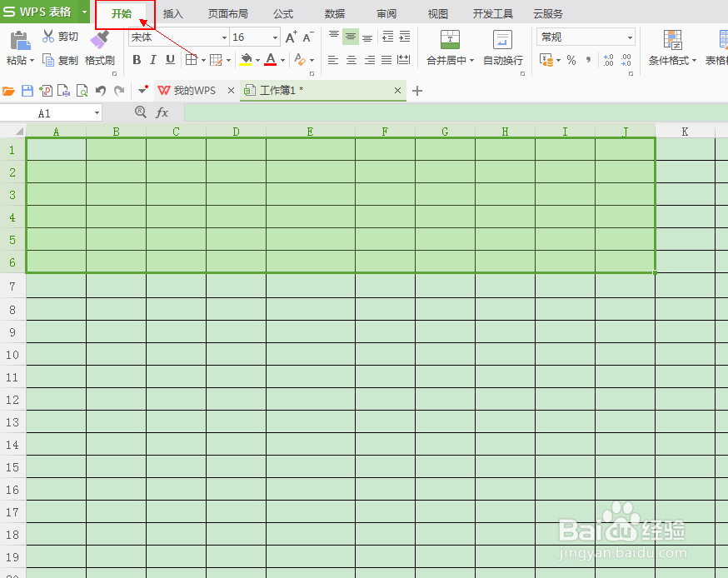Toggle middle vertical alignment
This screenshot has width=728, height=578.
pyautogui.click(x=351, y=37)
